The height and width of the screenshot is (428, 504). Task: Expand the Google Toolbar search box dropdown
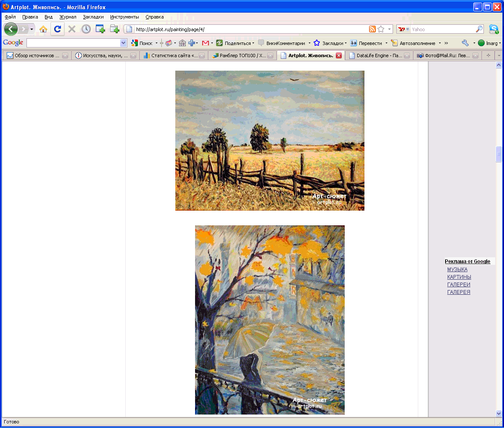point(124,43)
